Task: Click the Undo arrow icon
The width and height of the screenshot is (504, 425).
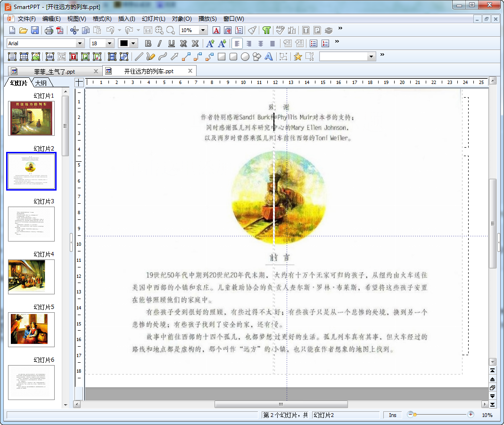Action: 110,30
